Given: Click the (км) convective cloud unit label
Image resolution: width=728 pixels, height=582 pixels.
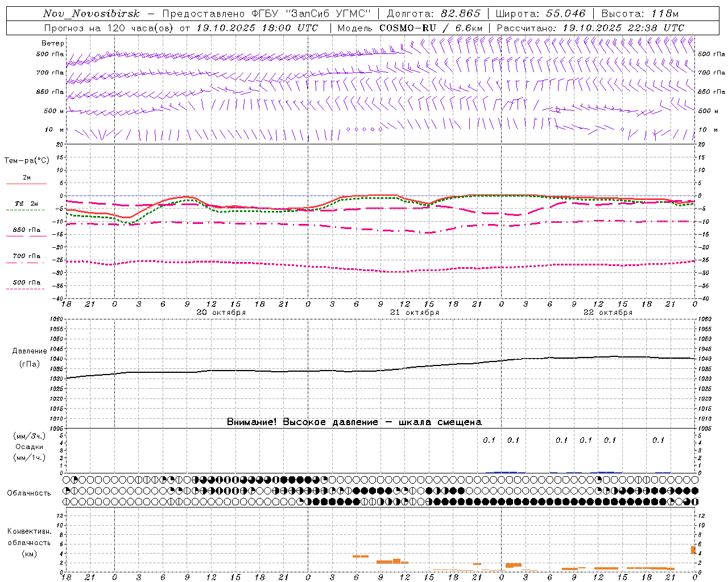Looking at the screenshot, I should tap(29, 554).
